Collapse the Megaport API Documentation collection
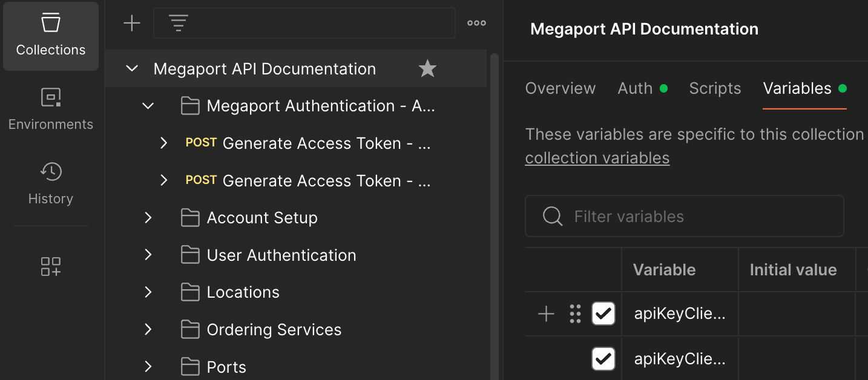The height and width of the screenshot is (380, 868). click(x=131, y=69)
